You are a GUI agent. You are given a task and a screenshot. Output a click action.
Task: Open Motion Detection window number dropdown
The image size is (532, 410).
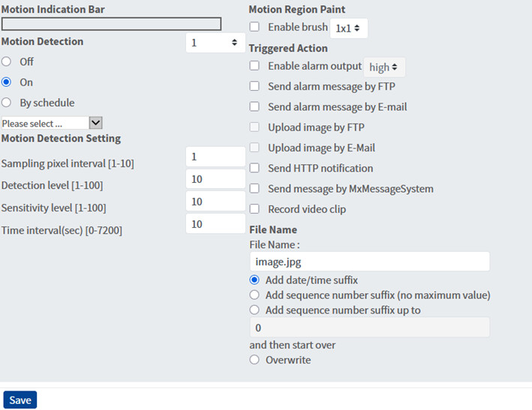(x=214, y=43)
